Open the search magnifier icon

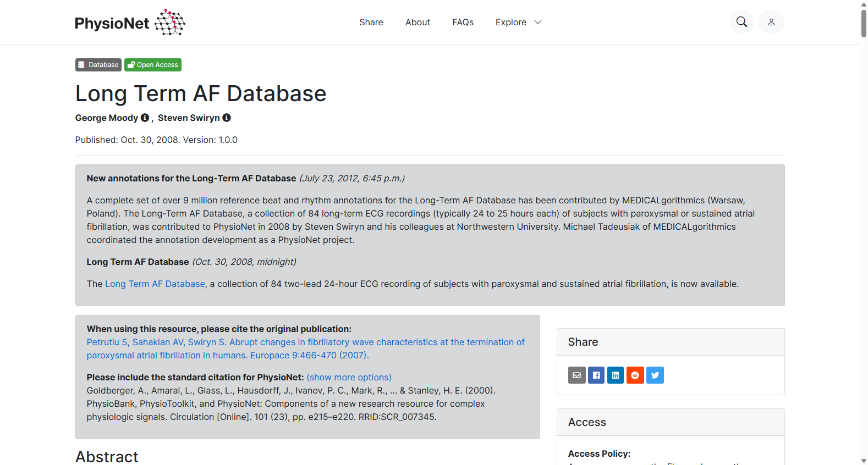pyautogui.click(x=741, y=22)
